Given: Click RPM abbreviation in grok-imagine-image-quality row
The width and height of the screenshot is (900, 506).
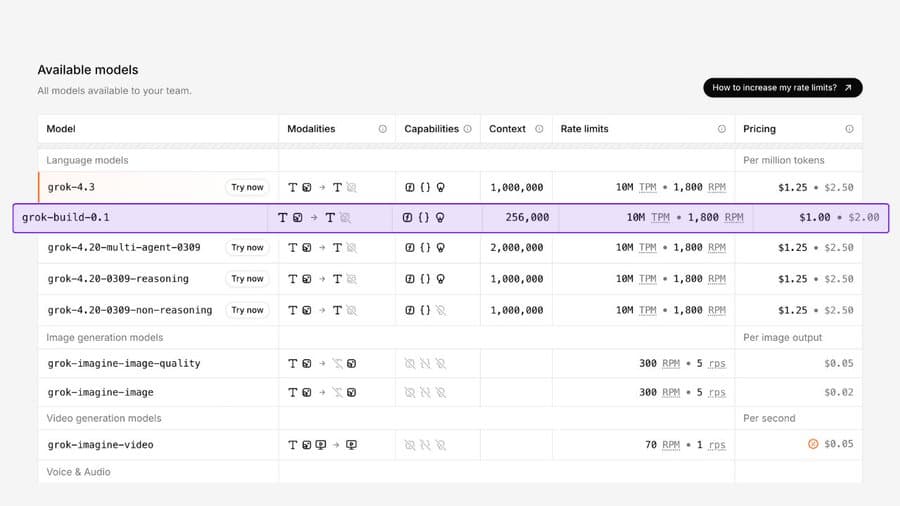Looking at the screenshot, I should click(x=671, y=364).
